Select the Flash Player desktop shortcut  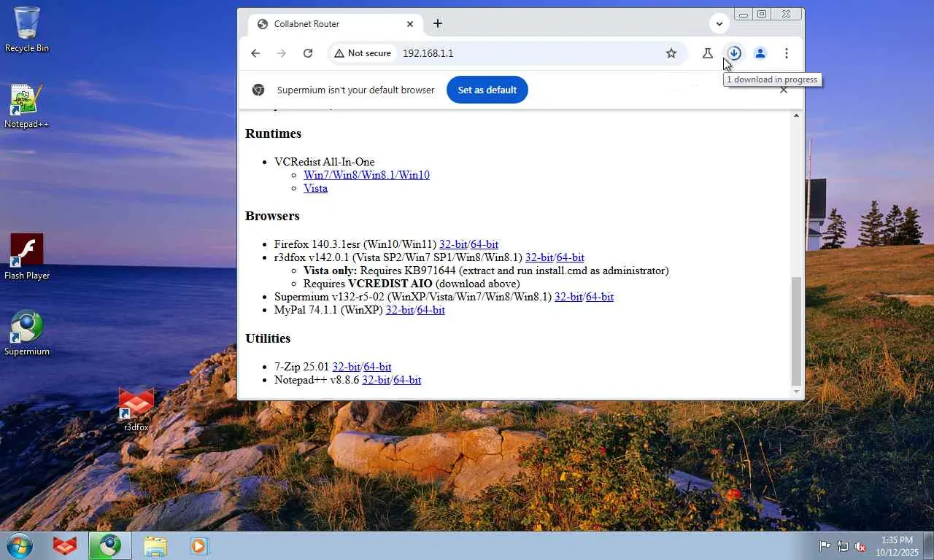coord(27,257)
